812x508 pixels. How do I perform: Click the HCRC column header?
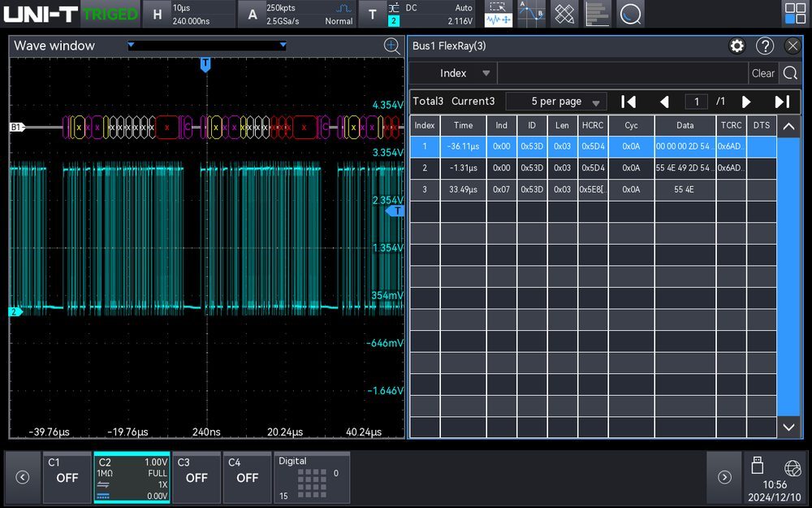(593, 125)
